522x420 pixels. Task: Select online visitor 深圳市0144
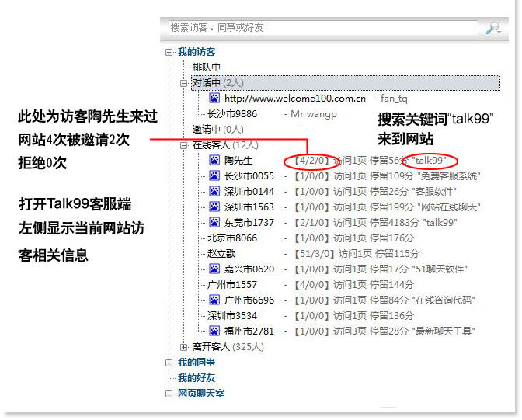click(249, 192)
